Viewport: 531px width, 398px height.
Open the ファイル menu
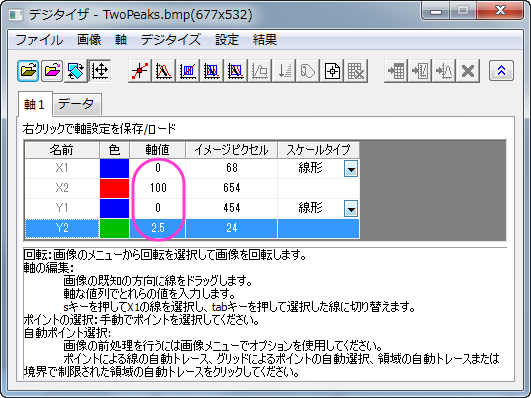pyautogui.click(x=39, y=40)
